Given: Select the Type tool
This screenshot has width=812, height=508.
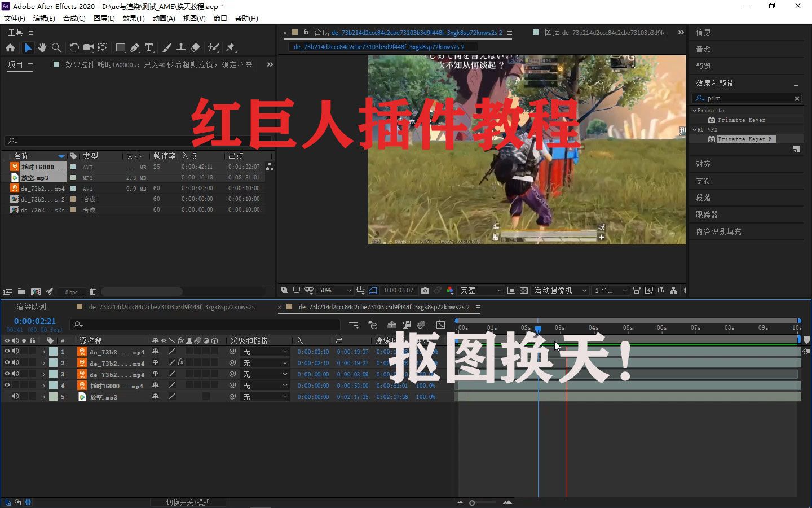Looking at the screenshot, I should coord(149,47).
